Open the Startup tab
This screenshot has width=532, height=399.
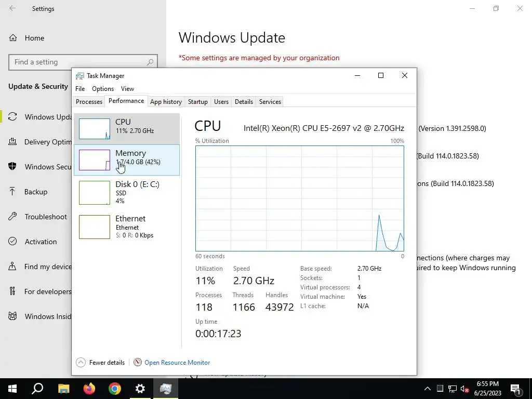point(198,102)
